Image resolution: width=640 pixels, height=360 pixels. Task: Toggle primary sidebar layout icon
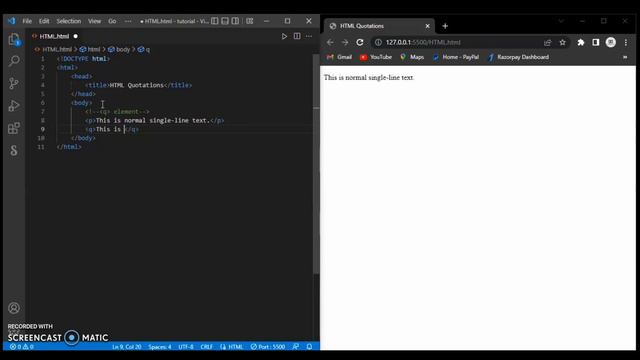[x=215, y=21]
